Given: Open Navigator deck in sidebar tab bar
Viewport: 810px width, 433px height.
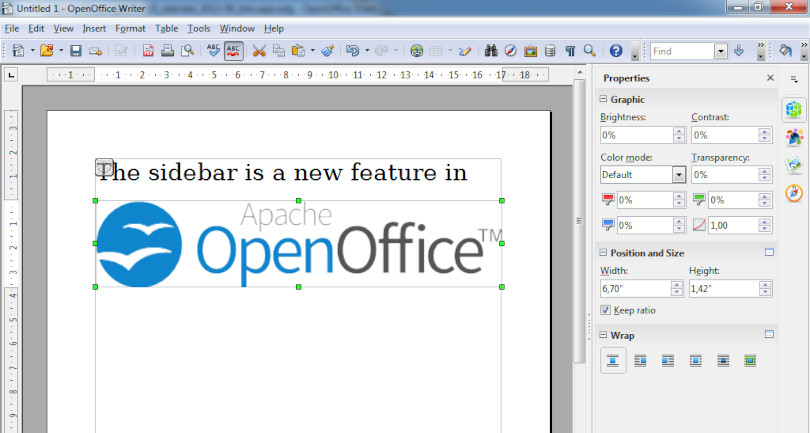Looking at the screenshot, I should click(x=794, y=193).
